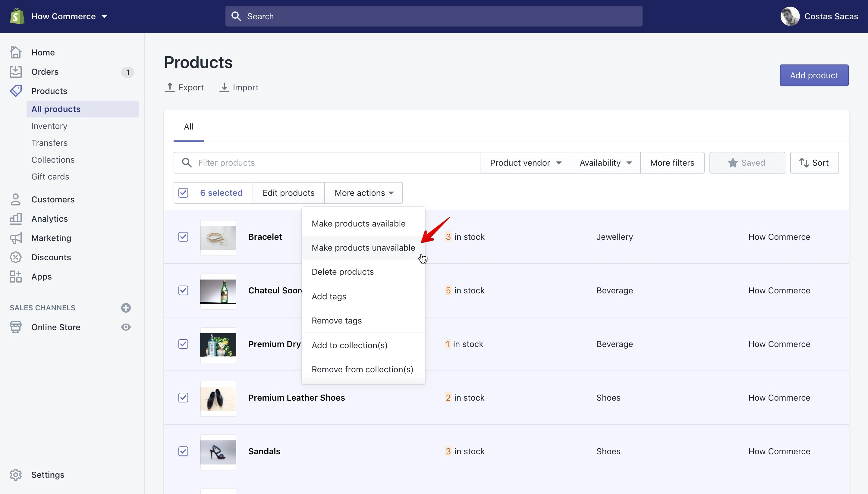Click the Apps grid icon
Image resolution: width=868 pixels, height=494 pixels.
pyautogui.click(x=16, y=277)
